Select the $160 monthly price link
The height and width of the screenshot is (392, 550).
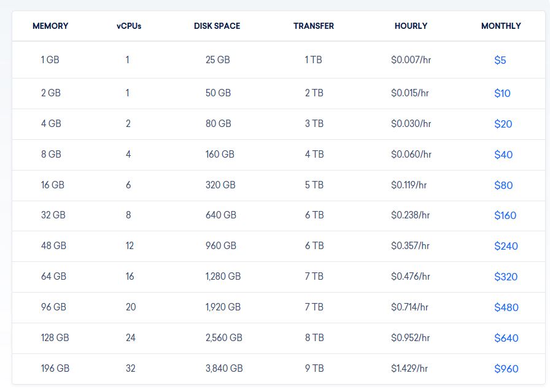pyautogui.click(x=505, y=215)
